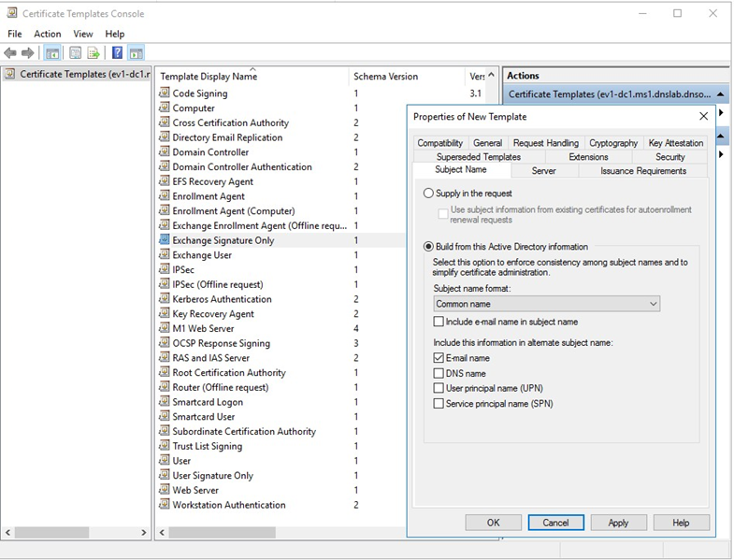734x560 pixels.
Task: Enable the DNS name checkbox
Action: 439,373
